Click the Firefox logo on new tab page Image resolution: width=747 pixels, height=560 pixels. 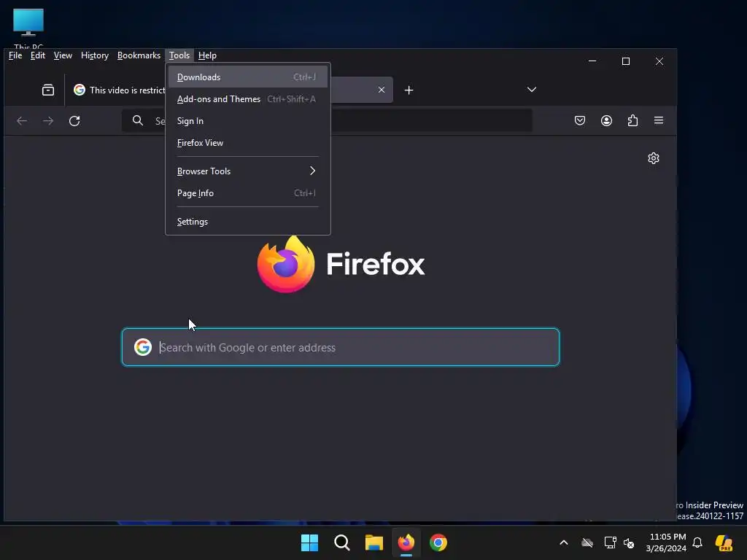(x=286, y=263)
